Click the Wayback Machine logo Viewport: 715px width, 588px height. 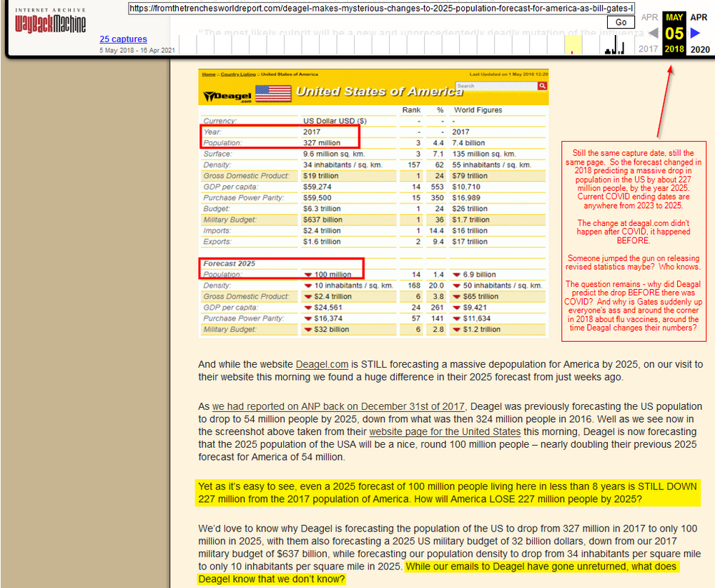tap(50, 21)
